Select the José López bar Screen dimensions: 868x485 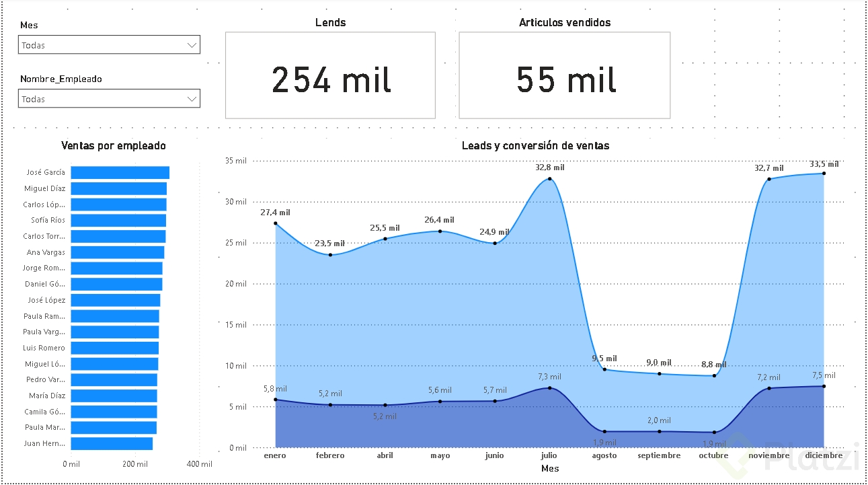coord(116,300)
